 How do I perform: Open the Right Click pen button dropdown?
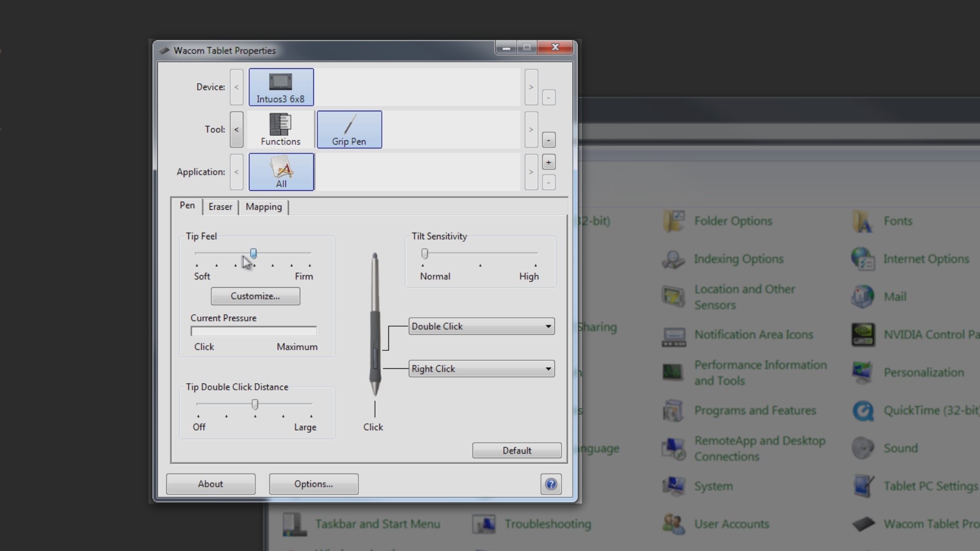click(481, 369)
